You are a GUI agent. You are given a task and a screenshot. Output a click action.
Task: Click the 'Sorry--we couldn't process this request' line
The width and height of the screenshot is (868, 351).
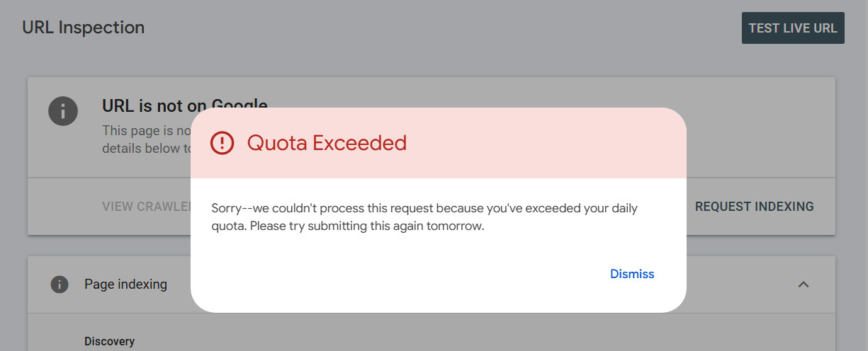(424, 209)
